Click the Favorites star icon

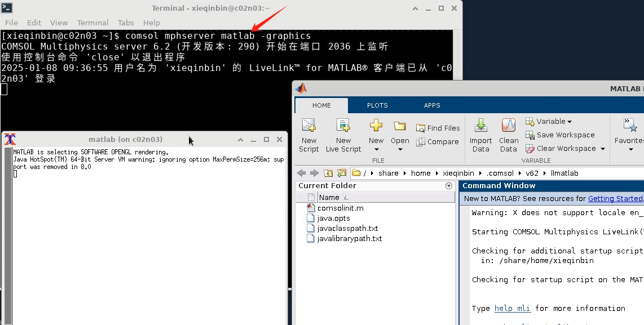[x=630, y=125]
